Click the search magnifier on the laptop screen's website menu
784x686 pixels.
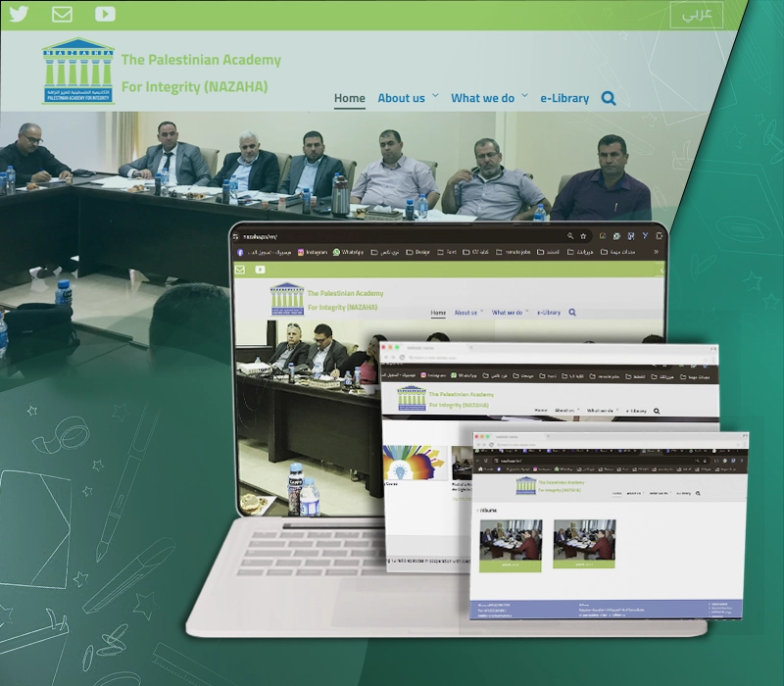(572, 313)
